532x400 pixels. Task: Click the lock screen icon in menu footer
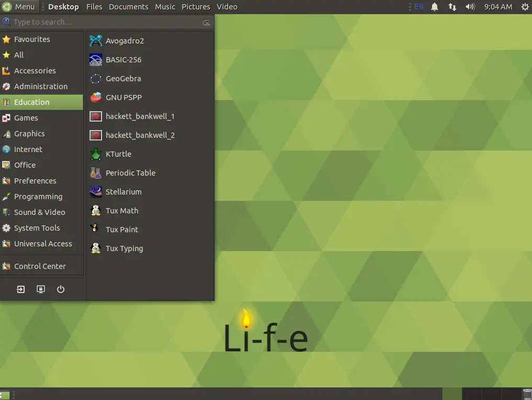point(41,289)
